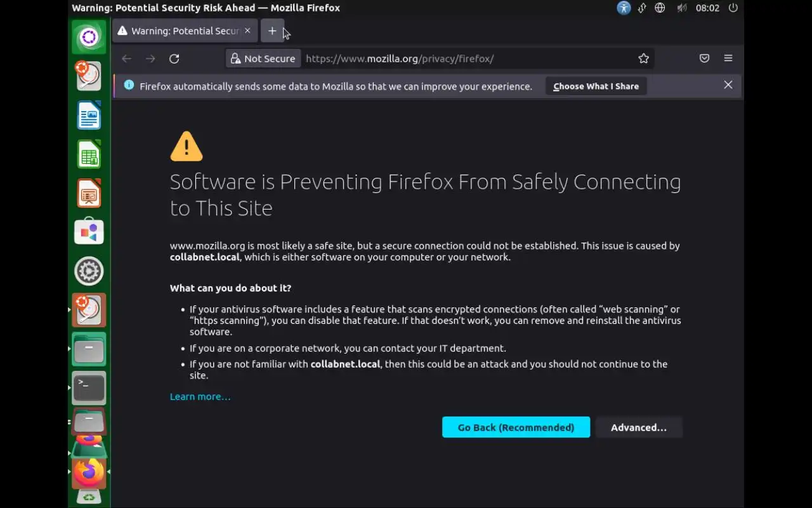Open LibreOffice Writer from the dock

[89, 116]
